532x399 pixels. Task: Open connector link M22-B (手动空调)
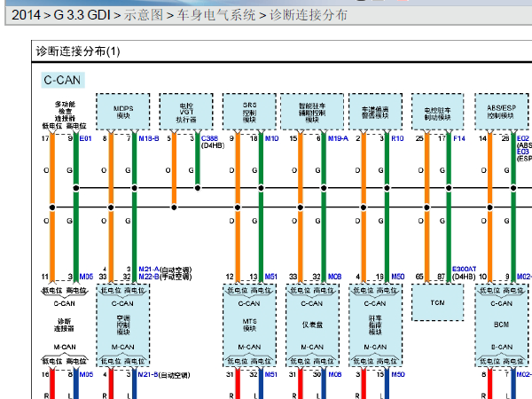pyautogui.click(x=149, y=277)
